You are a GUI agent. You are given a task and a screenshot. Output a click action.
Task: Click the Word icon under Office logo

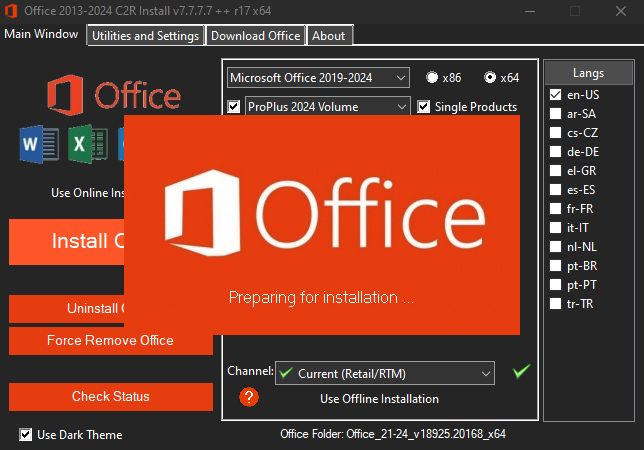point(39,144)
